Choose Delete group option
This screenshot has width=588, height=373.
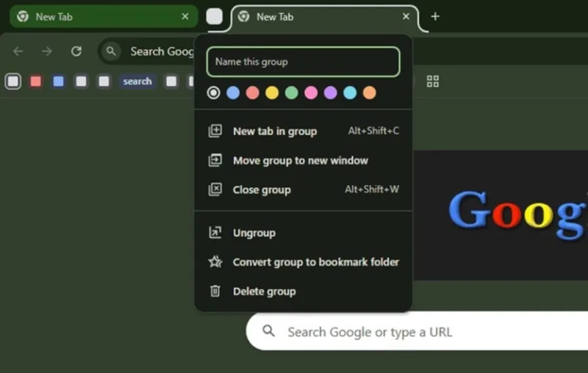(264, 291)
